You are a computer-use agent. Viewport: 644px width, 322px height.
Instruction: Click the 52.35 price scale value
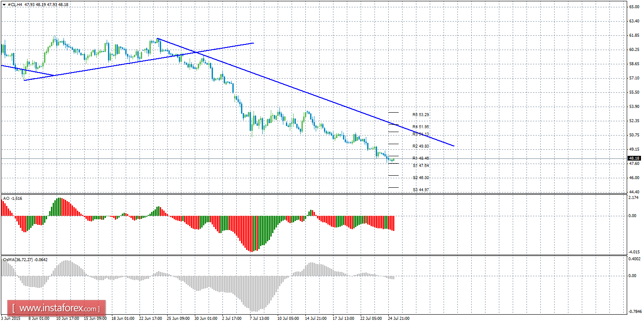tap(634, 121)
